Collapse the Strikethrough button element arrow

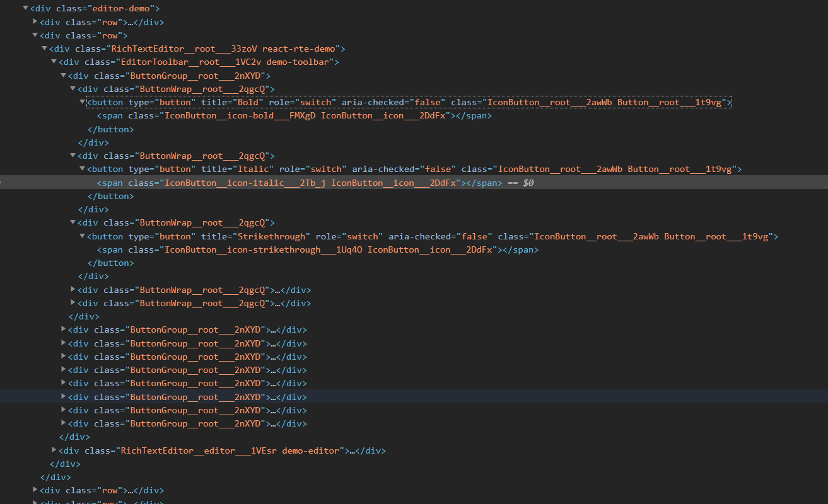coord(82,236)
